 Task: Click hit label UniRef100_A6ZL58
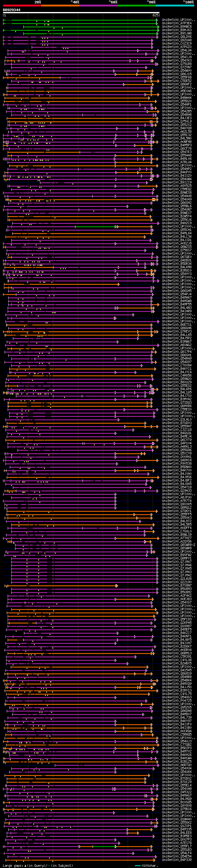point(177,132)
